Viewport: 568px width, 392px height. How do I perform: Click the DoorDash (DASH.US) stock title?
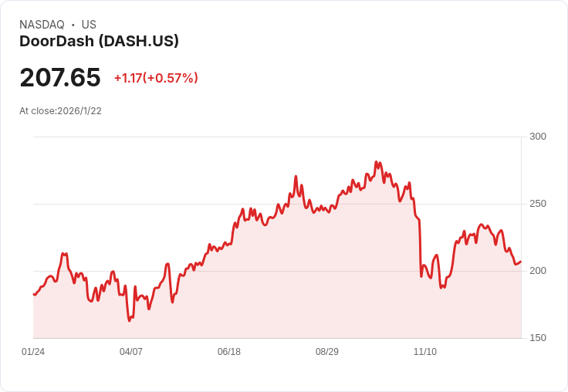point(99,42)
